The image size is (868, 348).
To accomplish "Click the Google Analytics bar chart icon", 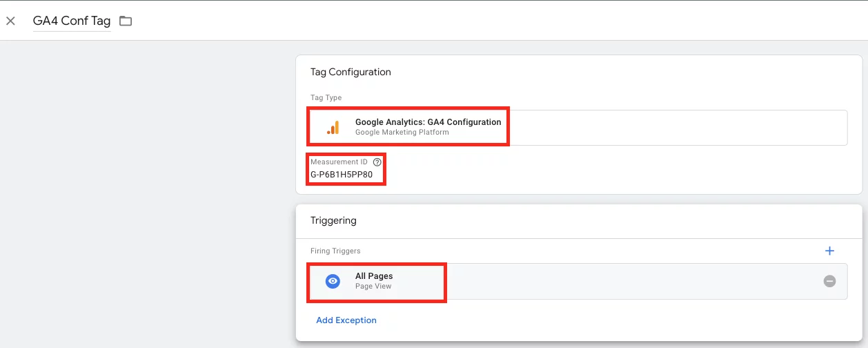I will coord(333,127).
